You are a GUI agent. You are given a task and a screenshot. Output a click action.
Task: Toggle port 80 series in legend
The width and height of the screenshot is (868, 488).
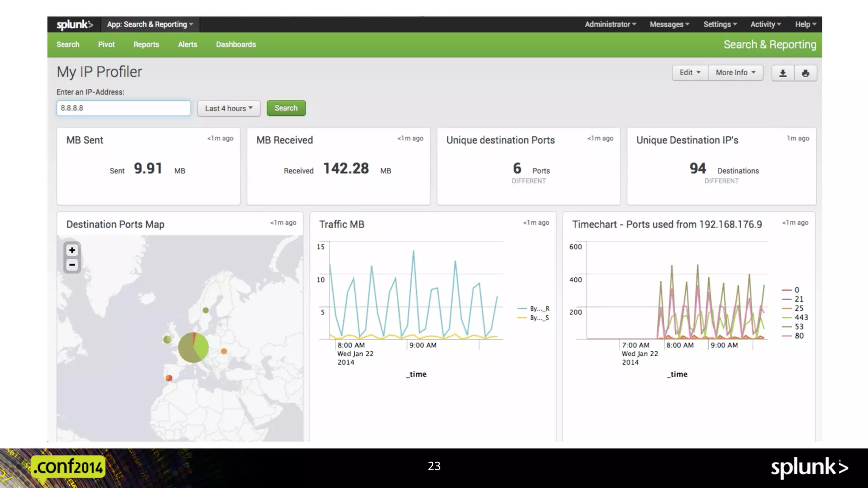[798, 335]
